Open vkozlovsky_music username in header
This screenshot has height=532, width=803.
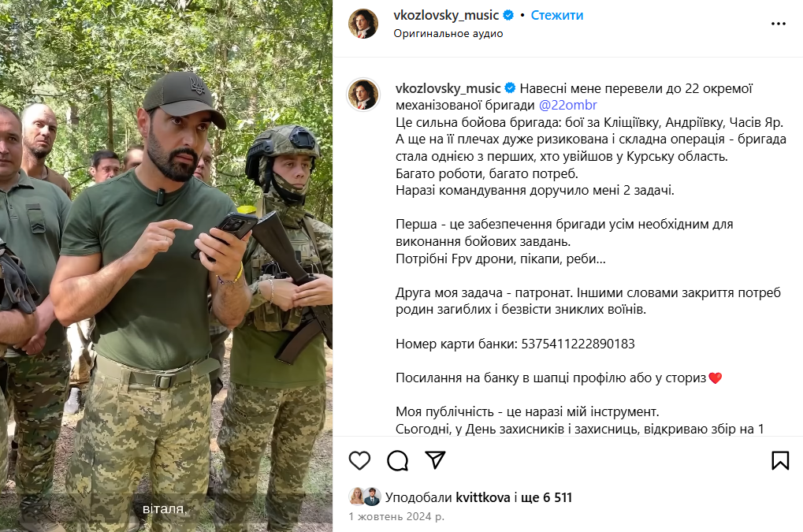point(446,15)
